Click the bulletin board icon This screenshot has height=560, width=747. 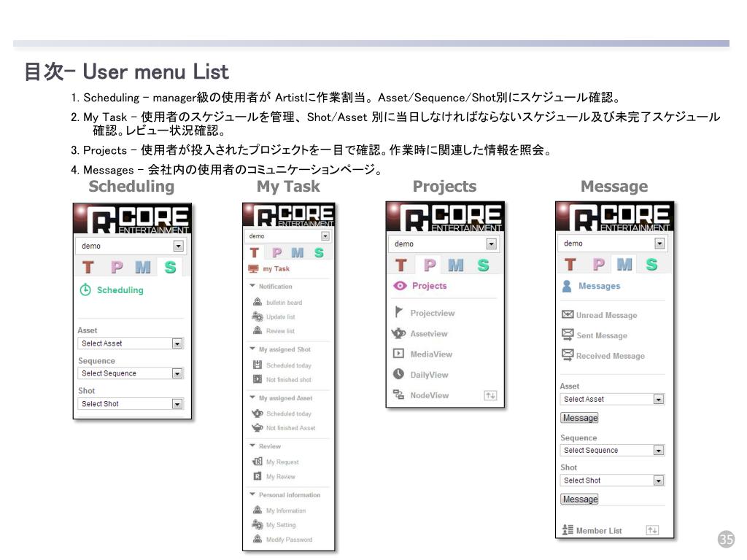(x=258, y=301)
